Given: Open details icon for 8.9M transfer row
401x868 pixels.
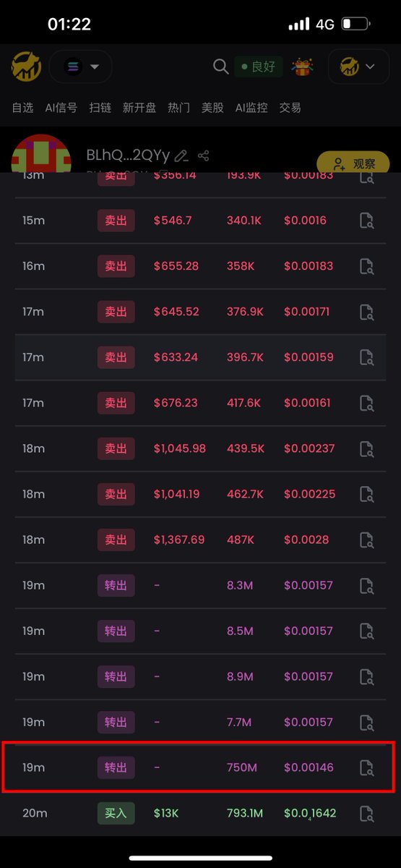Looking at the screenshot, I should (x=367, y=676).
